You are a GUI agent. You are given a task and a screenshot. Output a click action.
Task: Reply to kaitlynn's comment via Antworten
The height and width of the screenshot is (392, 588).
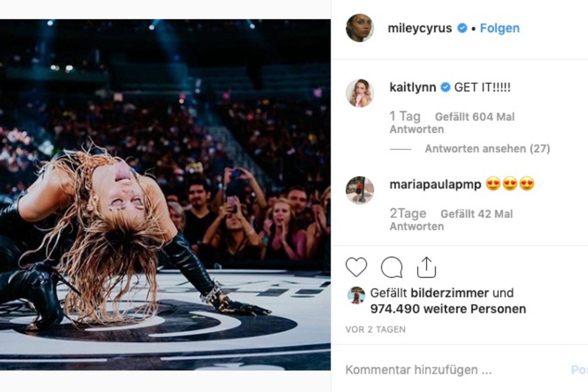417,130
